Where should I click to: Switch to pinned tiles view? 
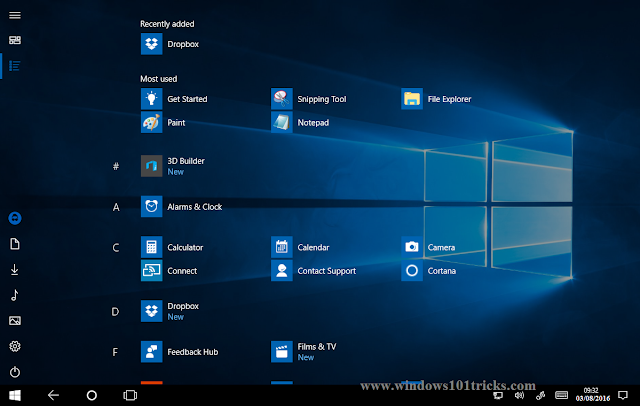(15, 40)
